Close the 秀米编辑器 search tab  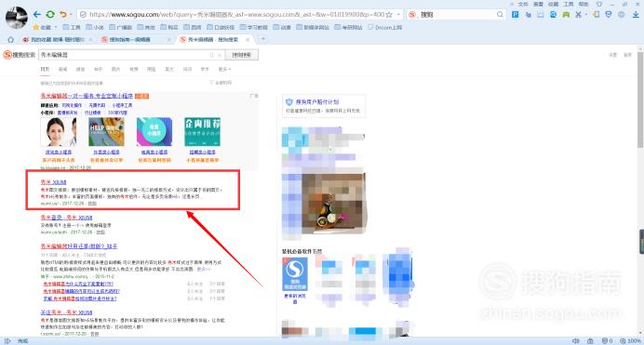248,40
